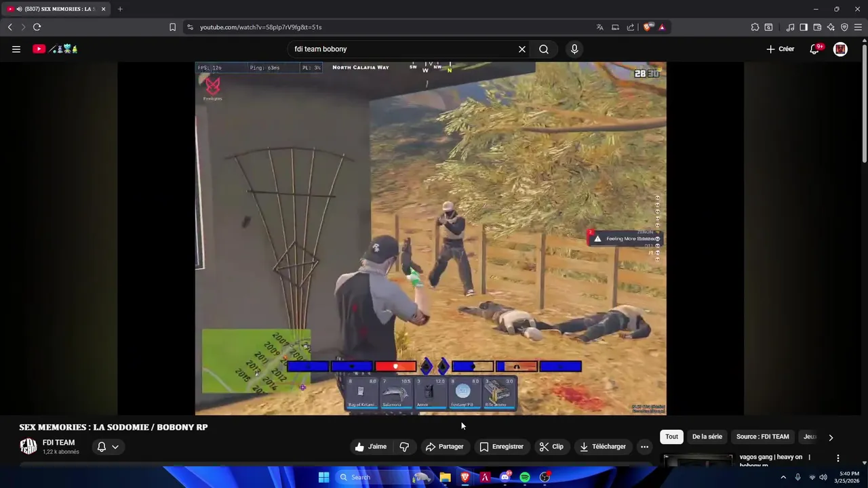Open Discord from the taskbar
Screen dimensions: 868x488
pyautogui.click(x=505, y=477)
